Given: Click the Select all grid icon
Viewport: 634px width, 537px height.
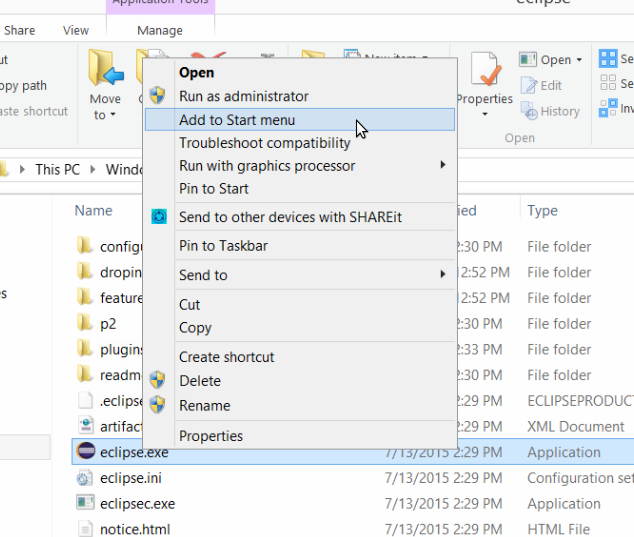Looking at the screenshot, I should pyautogui.click(x=608, y=58).
